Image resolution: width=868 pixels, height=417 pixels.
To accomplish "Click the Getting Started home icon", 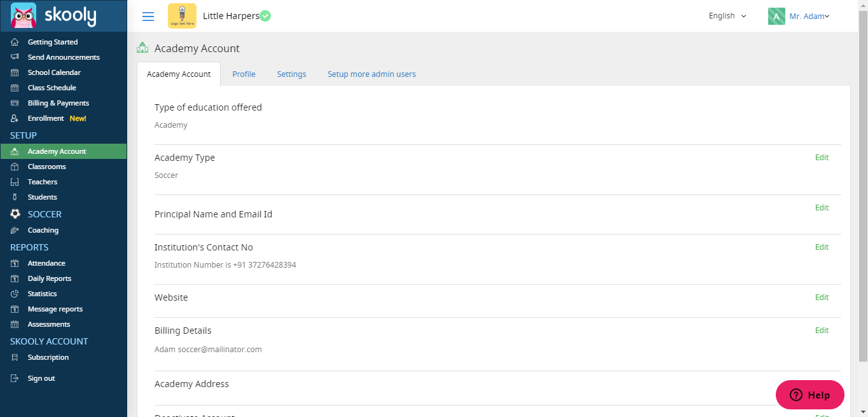I will pyautogui.click(x=15, y=42).
